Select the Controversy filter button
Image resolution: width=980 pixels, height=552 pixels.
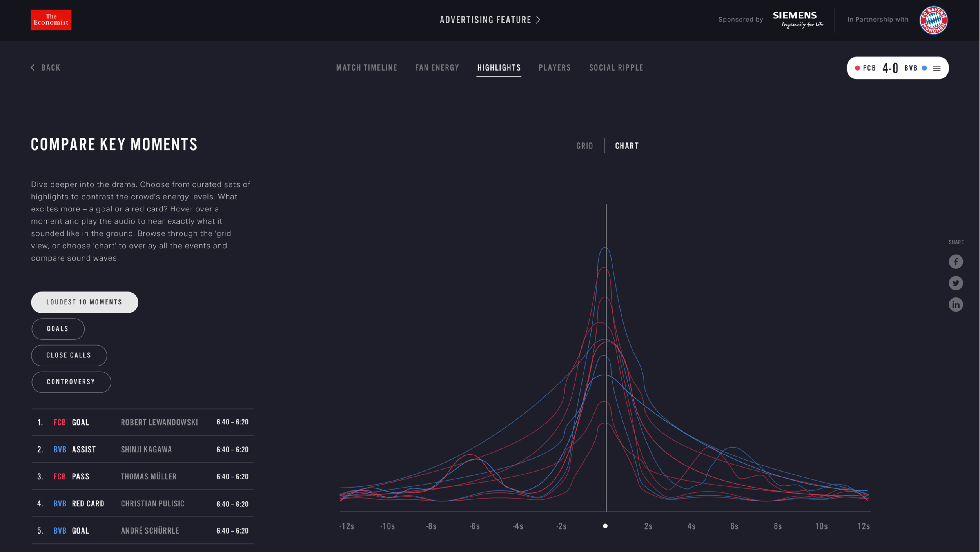point(71,382)
